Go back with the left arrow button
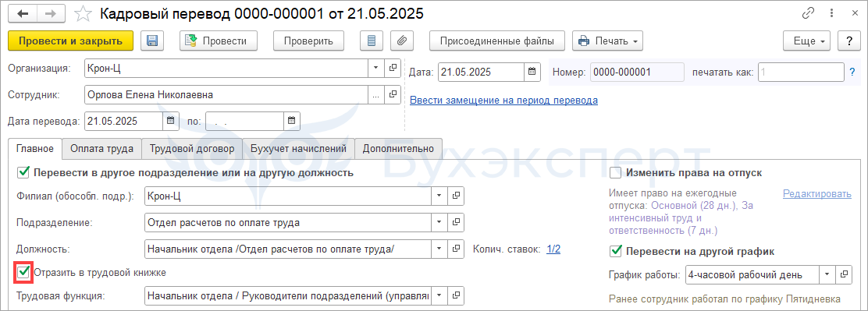Screen dimensions: 868x311 coord(23,14)
